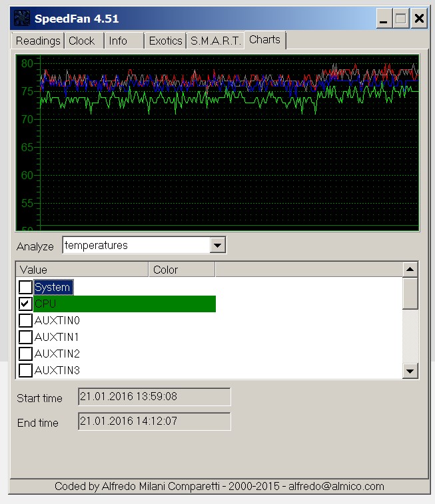Click the value list scrollbar thumb
Image resolution: width=435 pixels, height=504 pixels.
click(410, 294)
